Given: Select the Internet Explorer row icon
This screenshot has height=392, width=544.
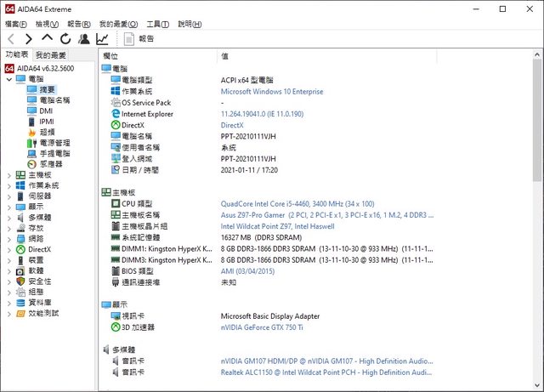Looking at the screenshot, I should 116,114.
